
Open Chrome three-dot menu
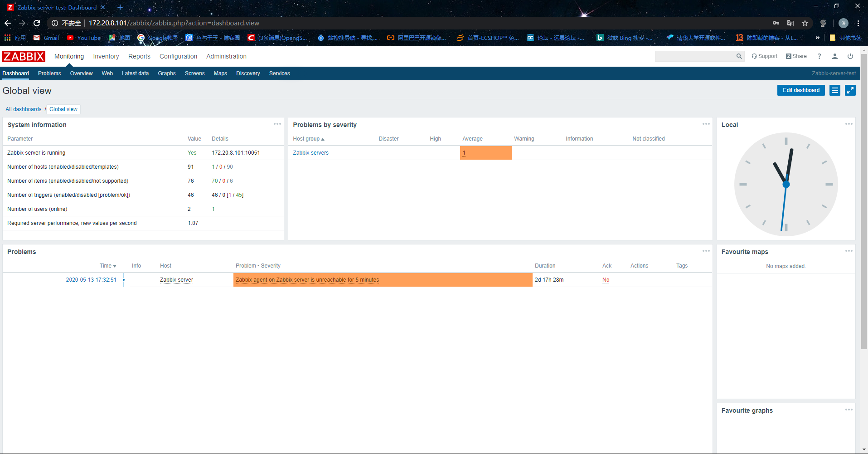[858, 23]
